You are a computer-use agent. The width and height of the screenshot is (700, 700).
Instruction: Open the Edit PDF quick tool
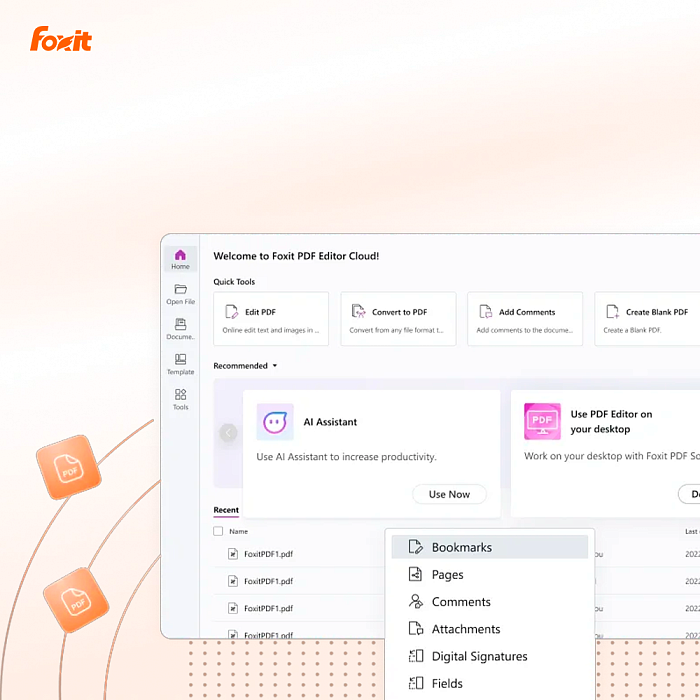click(271, 319)
